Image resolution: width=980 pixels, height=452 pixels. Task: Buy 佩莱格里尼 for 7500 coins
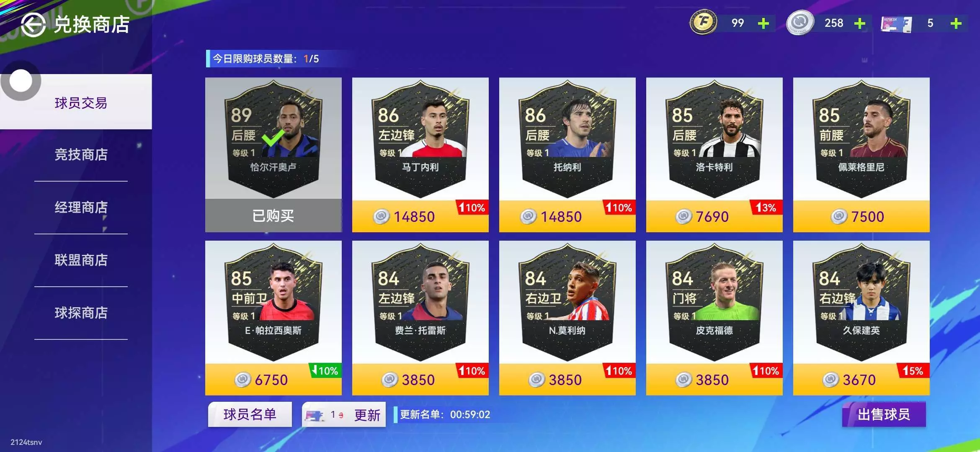pyautogui.click(x=861, y=216)
